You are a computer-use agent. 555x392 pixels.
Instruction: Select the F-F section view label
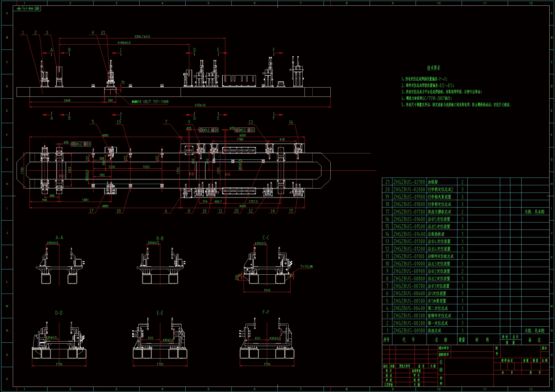pos(266,312)
